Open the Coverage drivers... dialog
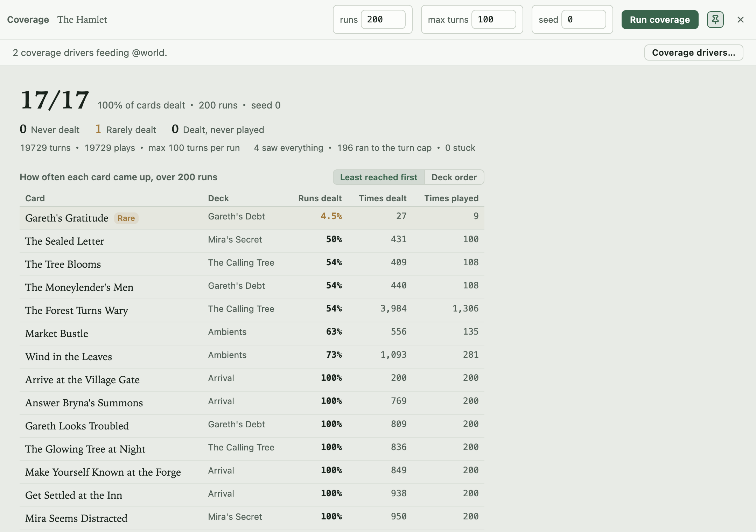This screenshot has height=532, width=756. (x=693, y=52)
